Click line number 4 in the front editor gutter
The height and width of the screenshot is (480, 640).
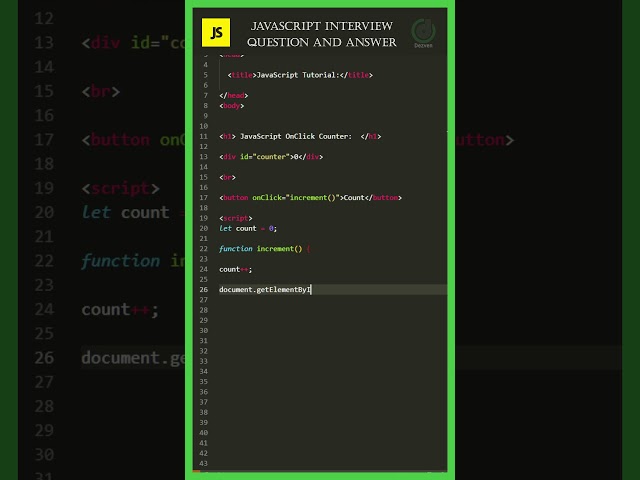coord(206,65)
